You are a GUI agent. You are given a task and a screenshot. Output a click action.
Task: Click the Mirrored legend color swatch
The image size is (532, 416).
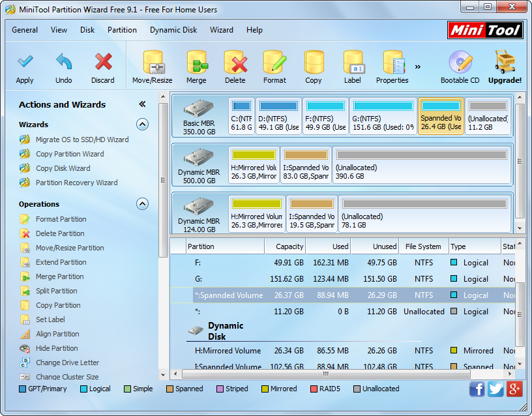point(265,389)
